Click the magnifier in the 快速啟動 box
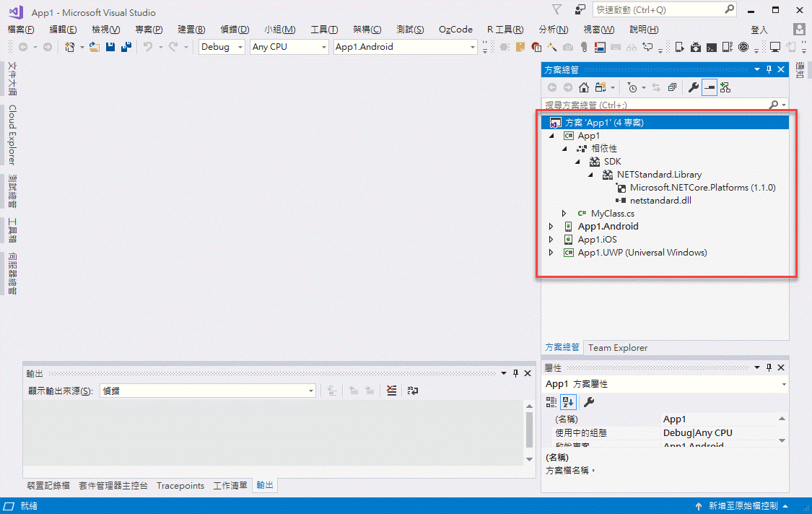The height and width of the screenshot is (514, 812). click(729, 9)
